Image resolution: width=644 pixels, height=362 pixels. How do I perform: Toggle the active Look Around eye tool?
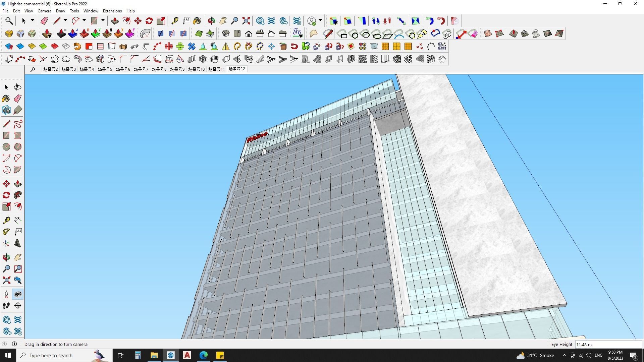coord(18,294)
